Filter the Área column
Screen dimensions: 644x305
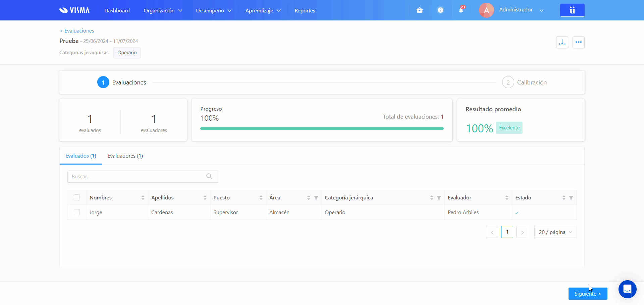316,198
